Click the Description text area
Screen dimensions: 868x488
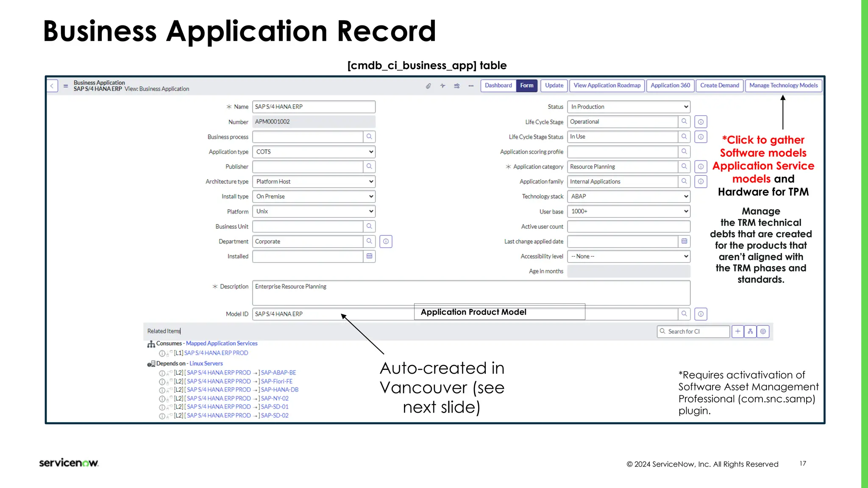tap(471, 293)
